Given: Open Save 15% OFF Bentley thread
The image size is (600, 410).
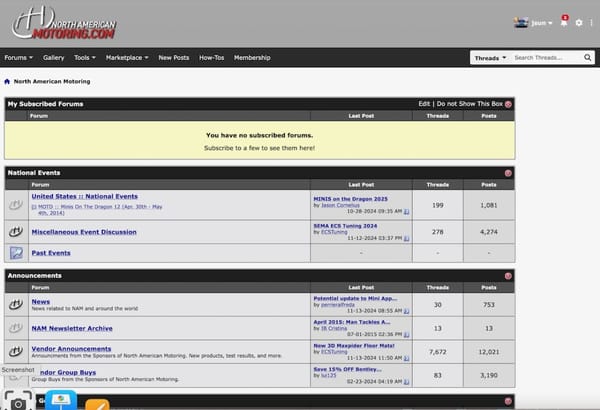Looking at the screenshot, I should [x=347, y=369].
